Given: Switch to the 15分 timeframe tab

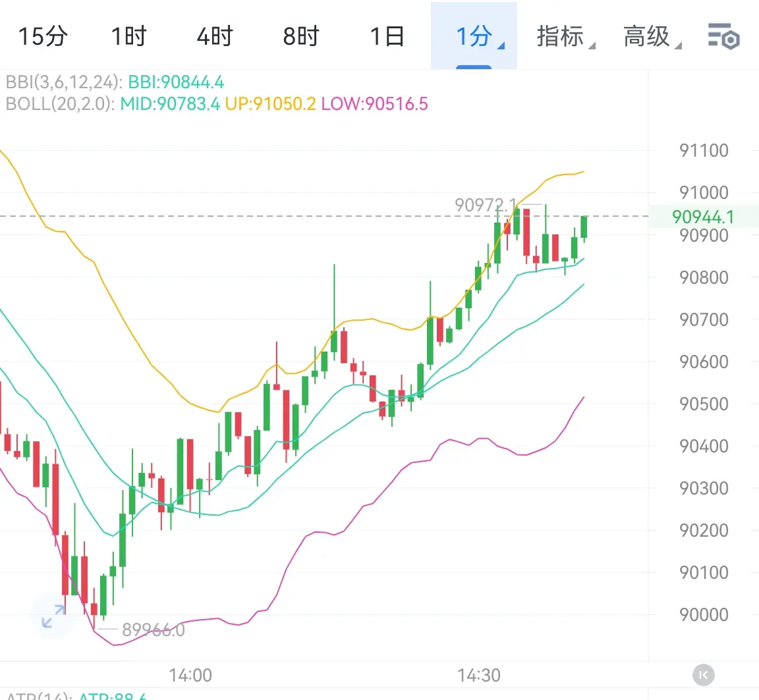Looking at the screenshot, I should pos(43,36).
